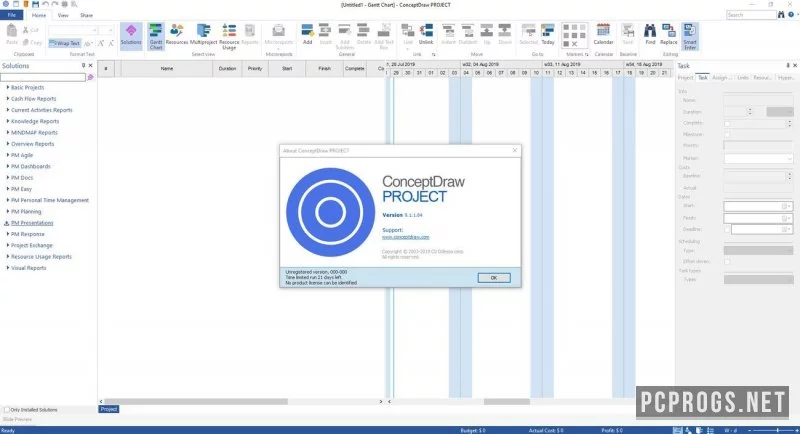Click the Find binoculars icon
The image size is (800, 434).
click(x=649, y=35)
